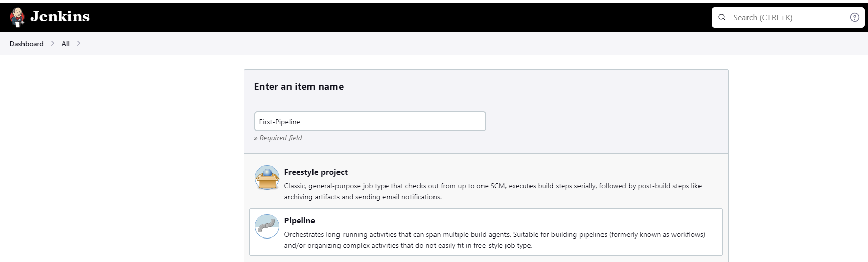The height and width of the screenshot is (262, 868).
Task: Open the All breadcrumb link
Action: (x=65, y=44)
